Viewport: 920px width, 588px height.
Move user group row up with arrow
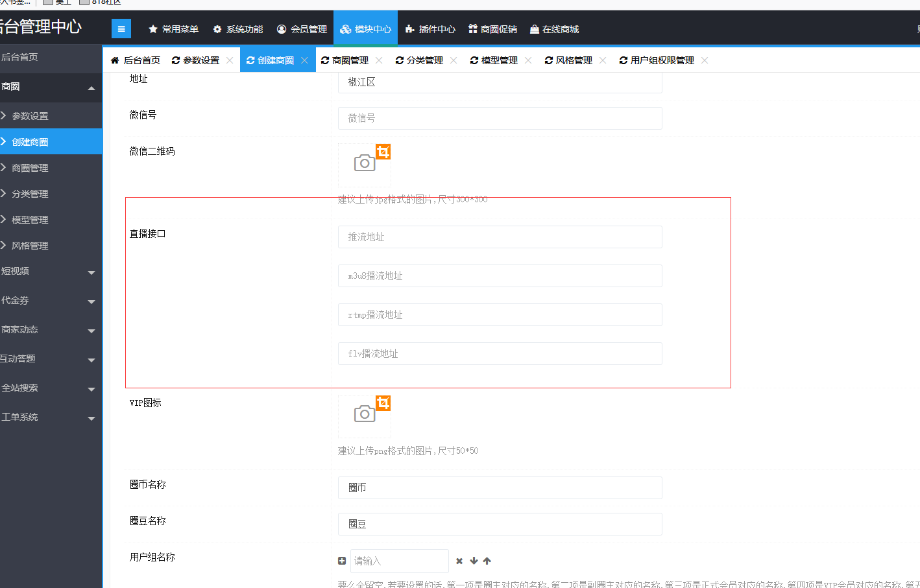tap(487, 561)
